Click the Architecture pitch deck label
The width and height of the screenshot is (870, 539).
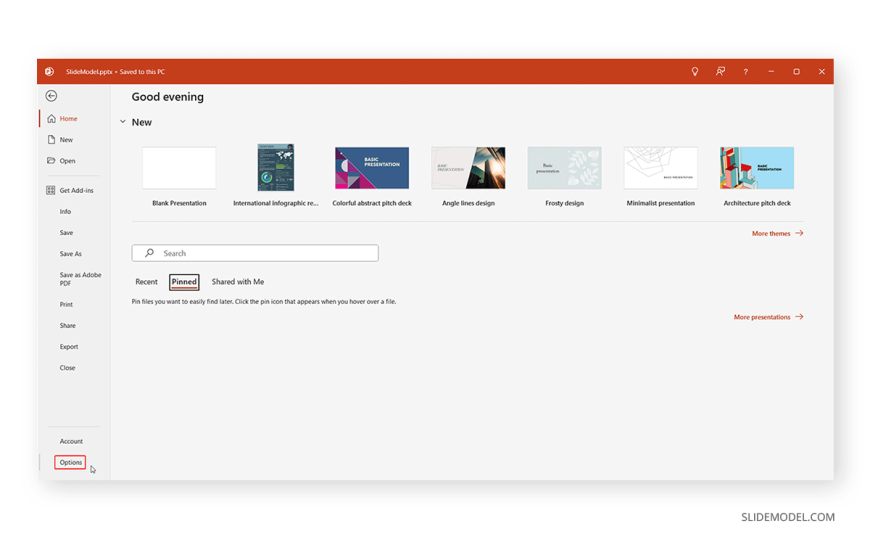click(757, 203)
